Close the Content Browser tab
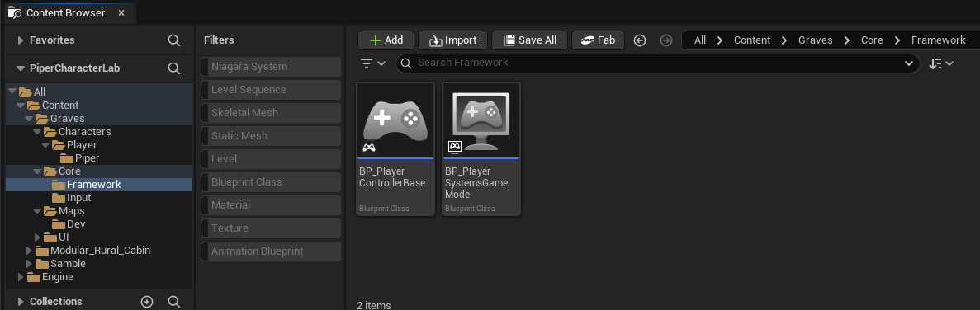 point(121,13)
